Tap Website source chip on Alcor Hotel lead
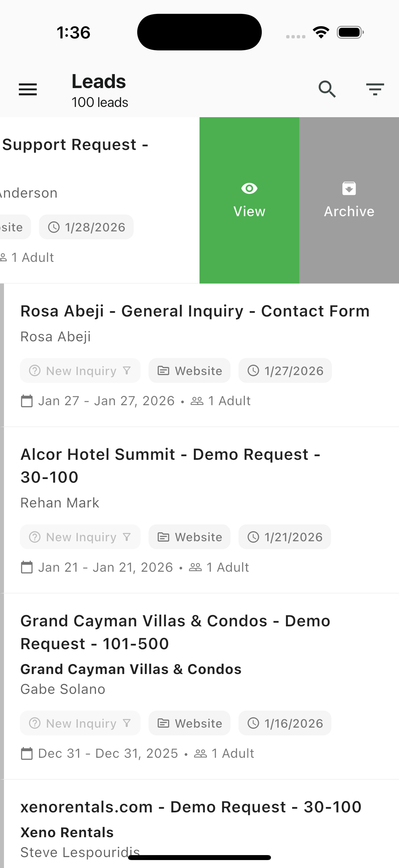The width and height of the screenshot is (399, 868). (190, 537)
